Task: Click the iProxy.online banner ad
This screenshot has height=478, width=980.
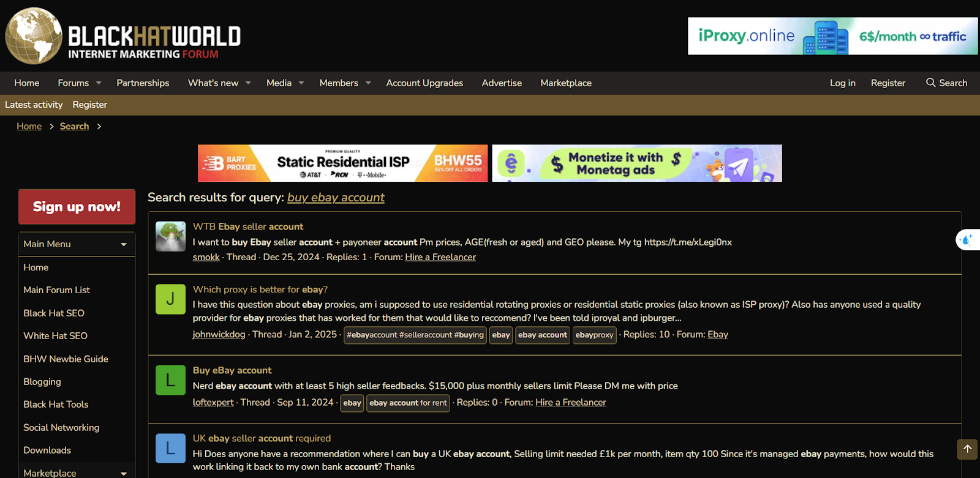Action: pyautogui.click(x=833, y=36)
